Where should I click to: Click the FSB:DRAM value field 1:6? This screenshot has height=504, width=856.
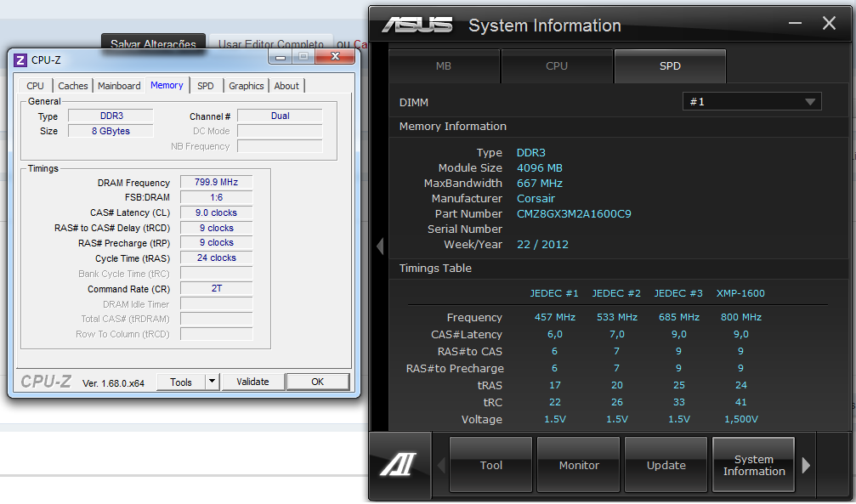point(217,198)
